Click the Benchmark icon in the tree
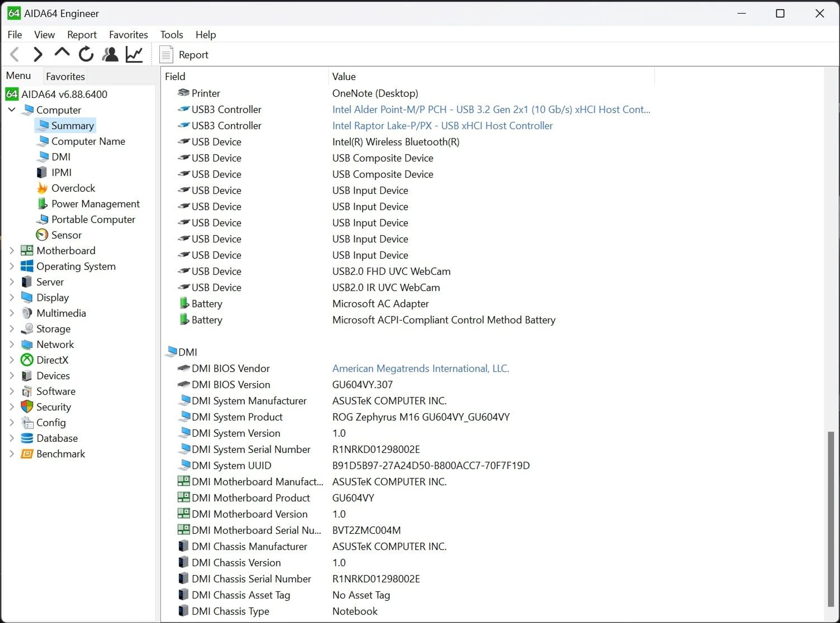 pyautogui.click(x=27, y=454)
